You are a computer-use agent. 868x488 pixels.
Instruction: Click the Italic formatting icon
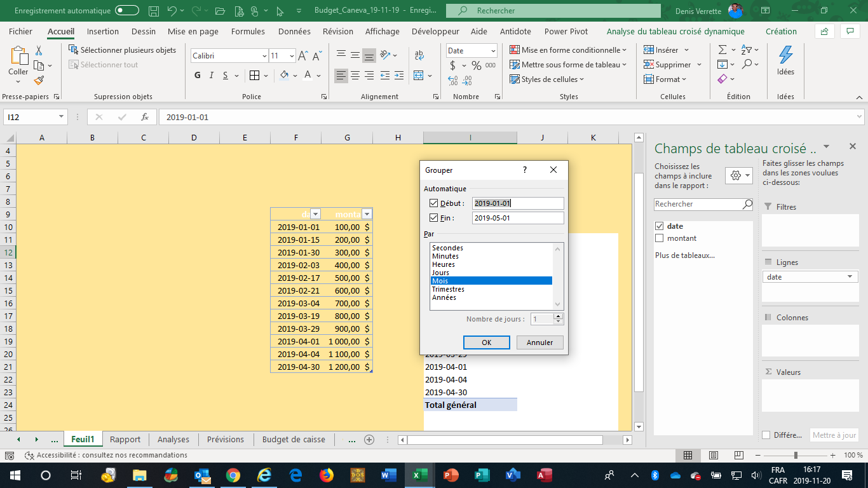[x=212, y=76]
